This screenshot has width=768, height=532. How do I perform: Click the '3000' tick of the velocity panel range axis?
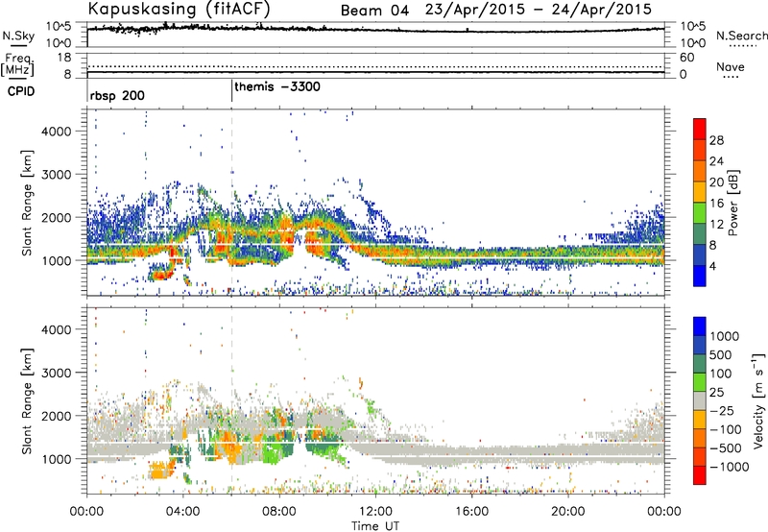pyautogui.click(x=56, y=373)
